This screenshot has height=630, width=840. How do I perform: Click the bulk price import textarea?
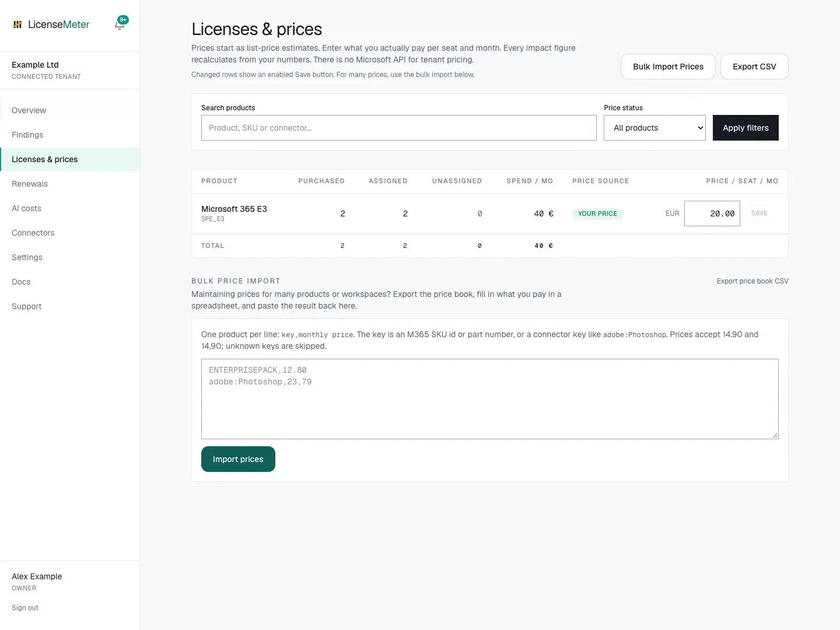pyautogui.click(x=490, y=399)
